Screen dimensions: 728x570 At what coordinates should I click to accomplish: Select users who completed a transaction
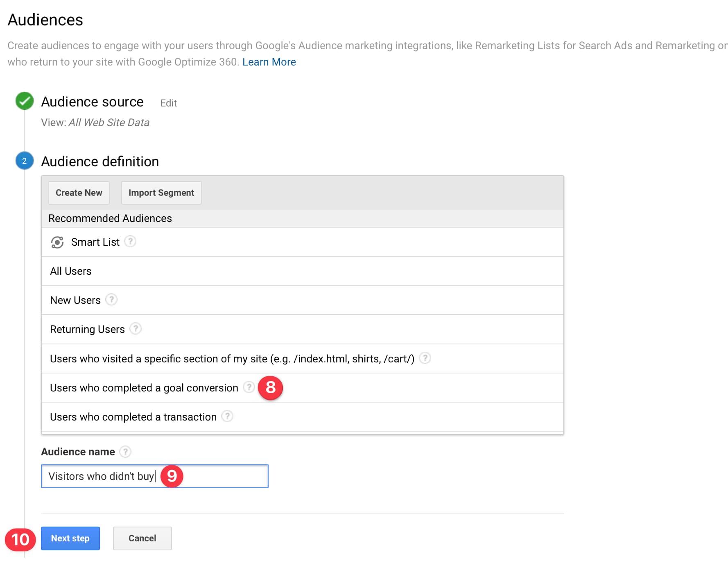[303, 417]
